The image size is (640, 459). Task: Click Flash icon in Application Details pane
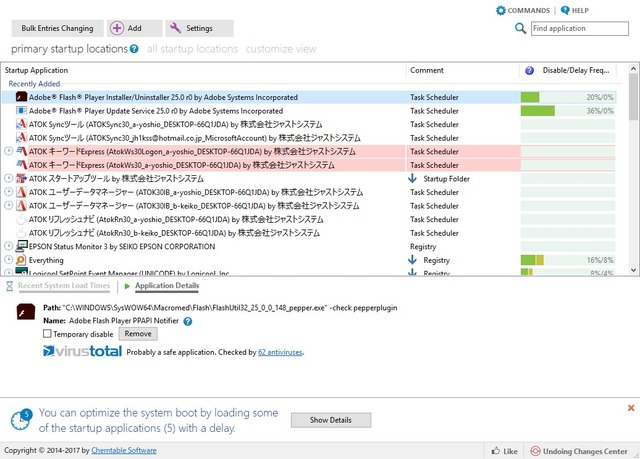(26, 312)
